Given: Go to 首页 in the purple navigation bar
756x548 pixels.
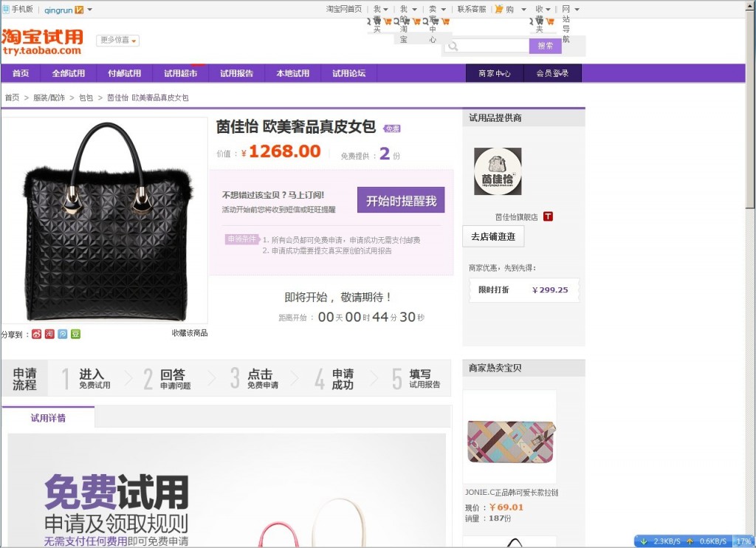Looking at the screenshot, I should 21,73.
